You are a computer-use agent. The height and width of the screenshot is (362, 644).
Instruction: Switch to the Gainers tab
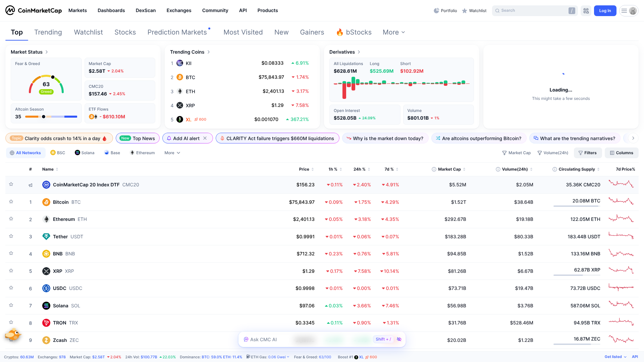coord(312,32)
